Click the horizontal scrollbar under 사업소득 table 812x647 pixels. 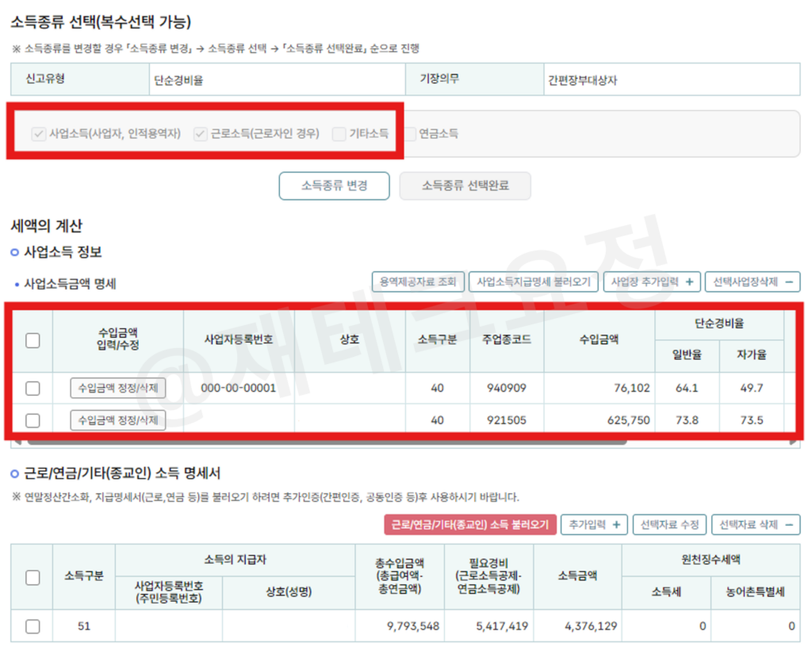pyautogui.click(x=326, y=442)
